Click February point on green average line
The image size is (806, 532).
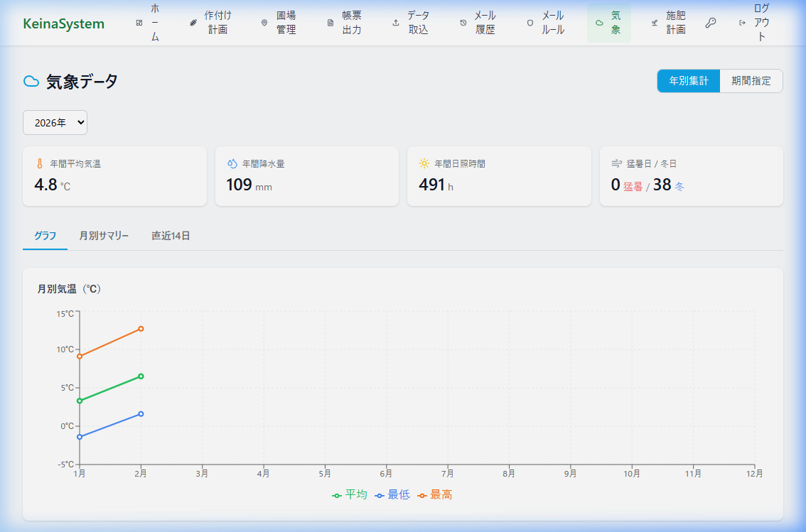[141, 376]
